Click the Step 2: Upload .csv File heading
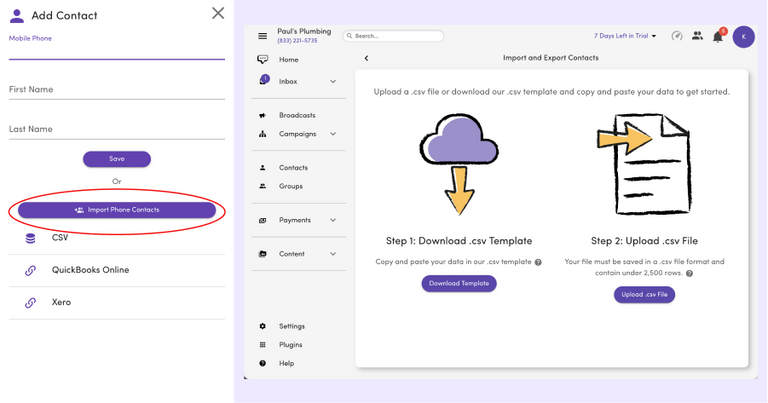The image size is (768, 403). point(644,241)
